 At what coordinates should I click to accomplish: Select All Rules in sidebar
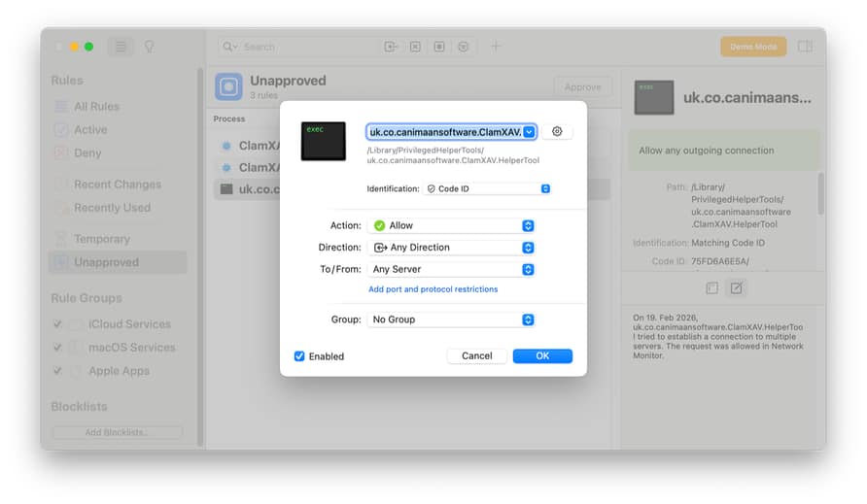tap(119, 107)
